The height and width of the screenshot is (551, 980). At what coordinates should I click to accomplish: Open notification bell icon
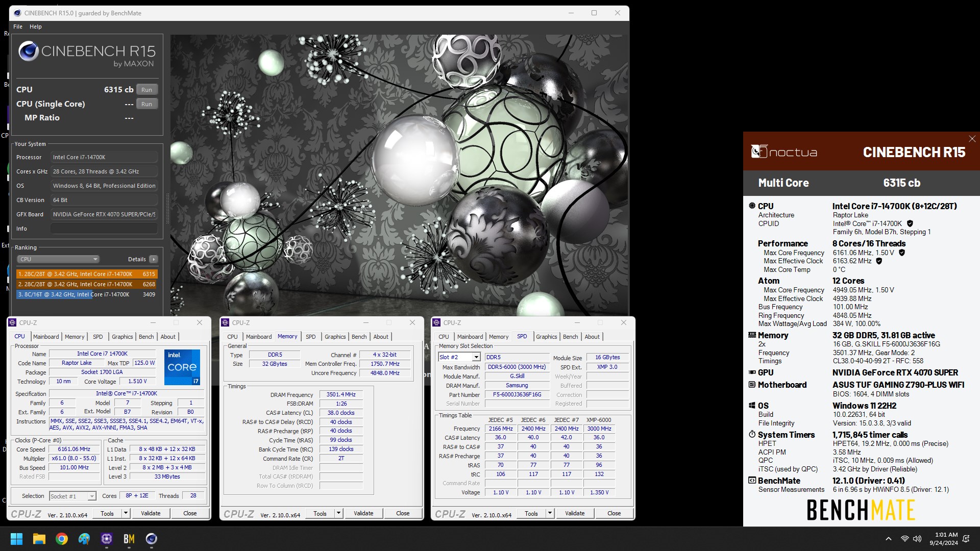pyautogui.click(x=966, y=539)
